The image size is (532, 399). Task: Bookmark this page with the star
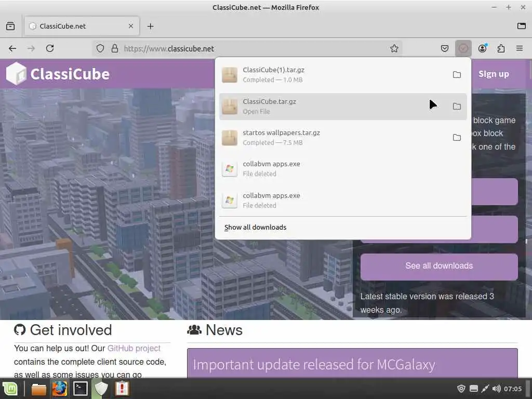click(394, 48)
